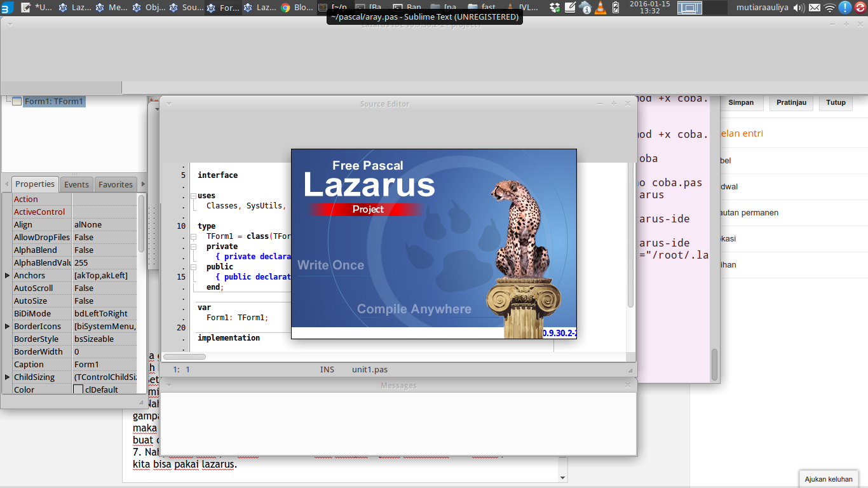868x488 pixels.
Task: Open the 'Sou...' Source Editor taskbar item
Action: click(187, 8)
